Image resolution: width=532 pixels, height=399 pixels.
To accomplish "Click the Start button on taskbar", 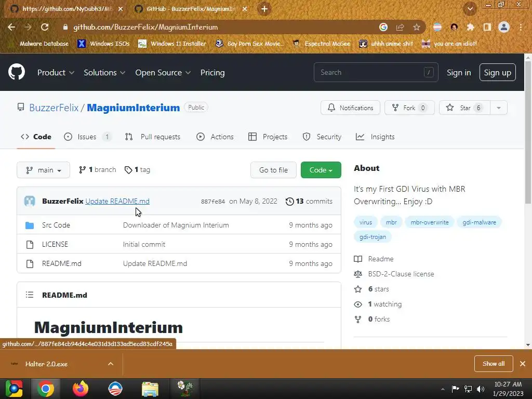I will pyautogui.click(x=14, y=389).
